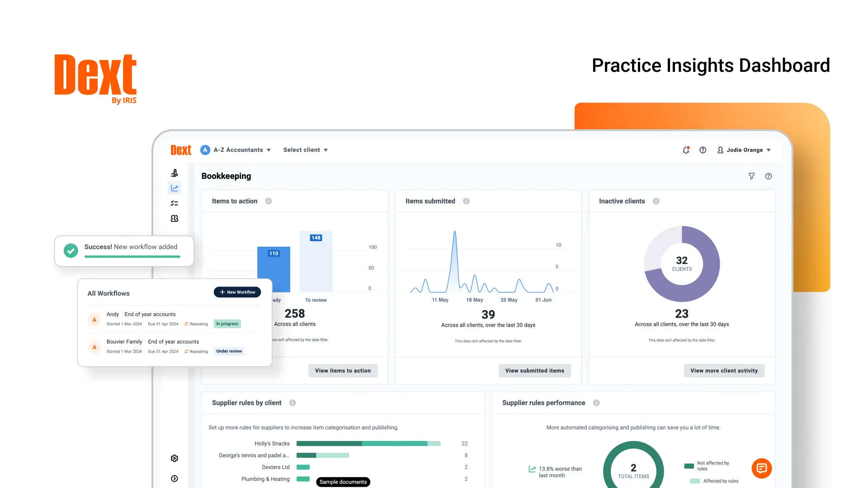Viewport: 868px width, 488px height.
Task: Click the Repeating icon on Andy's workflow
Action: coord(186,324)
